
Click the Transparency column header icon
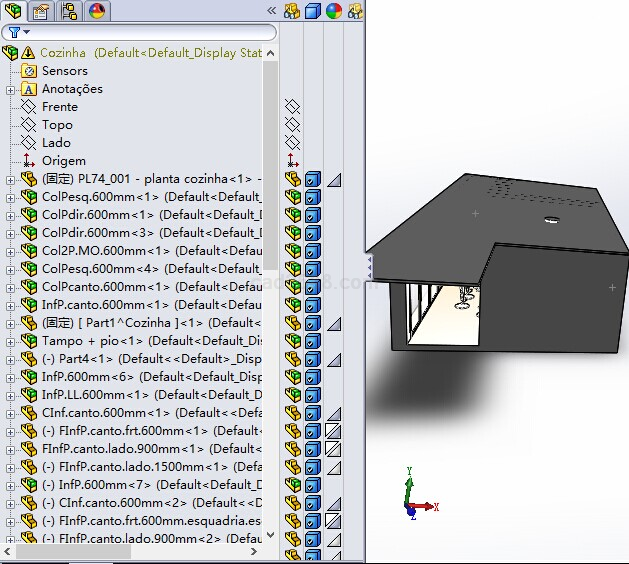pyautogui.click(x=355, y=11)
